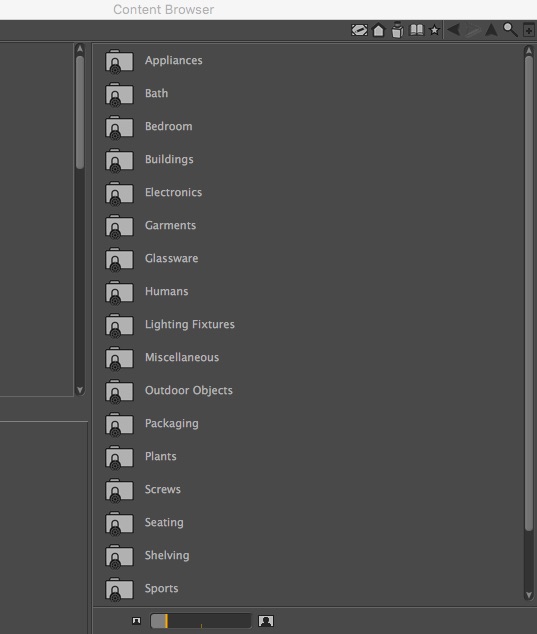
Task: Select the Bedroom folder icon
Action: pos(119,128)
